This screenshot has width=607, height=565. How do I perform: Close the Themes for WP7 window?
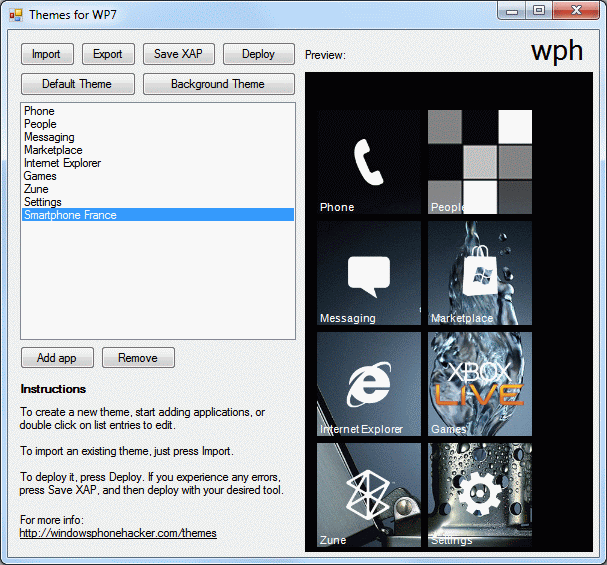click(x=576, y=10)
